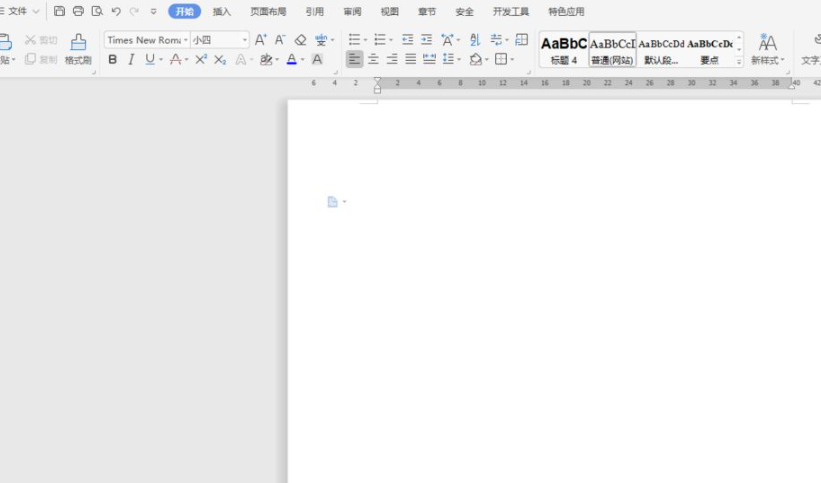Click the superscript X² icon
The image size is (821, 483).
click(x=201, y=60)
